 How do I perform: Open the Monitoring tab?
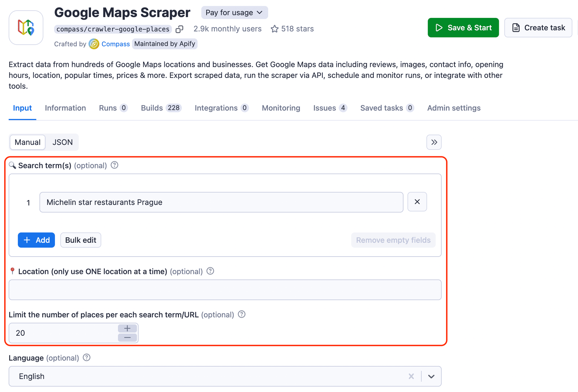click(281, 108)
